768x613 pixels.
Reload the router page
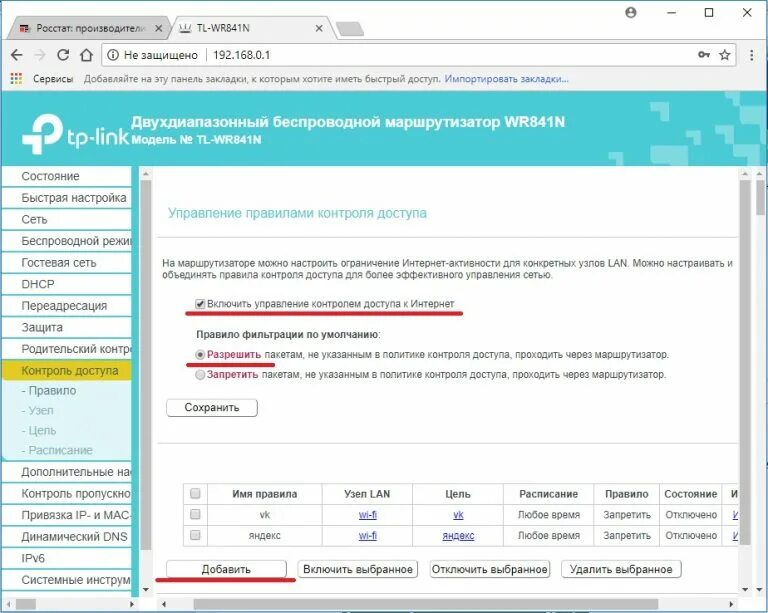click(x=63, y=55)
